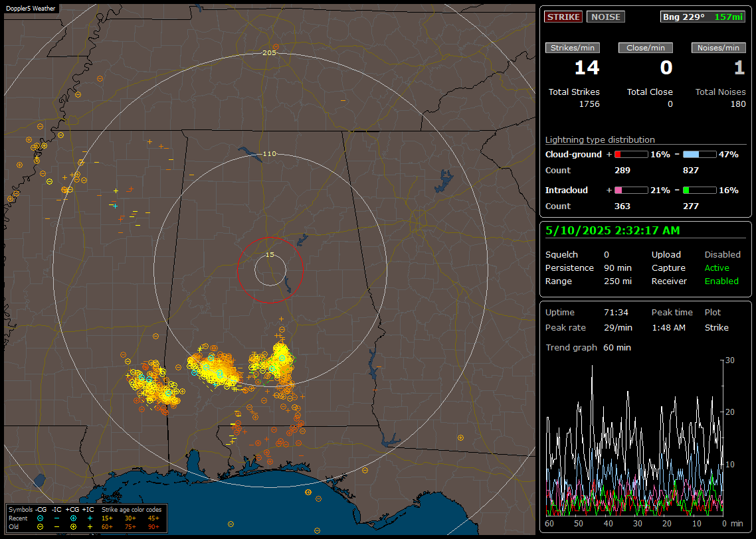
Task: Click the light blue negative cloud-ground bar
Action: pos(700,155)
